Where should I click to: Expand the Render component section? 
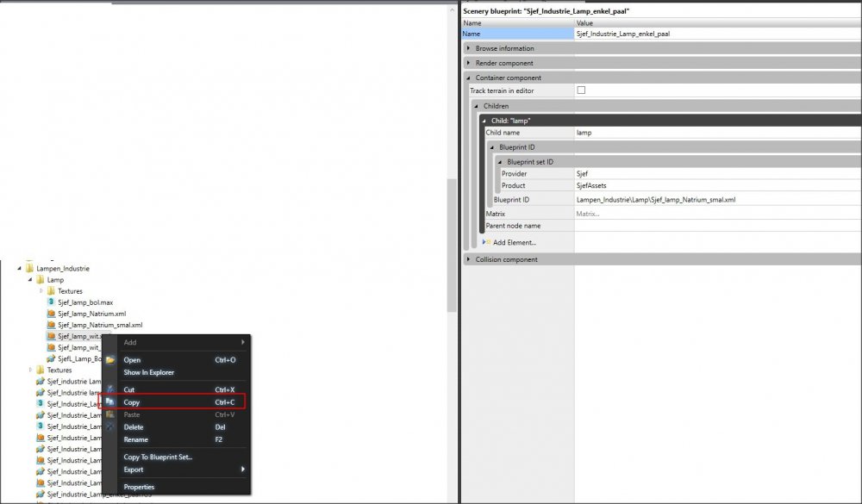click(468, 63)
